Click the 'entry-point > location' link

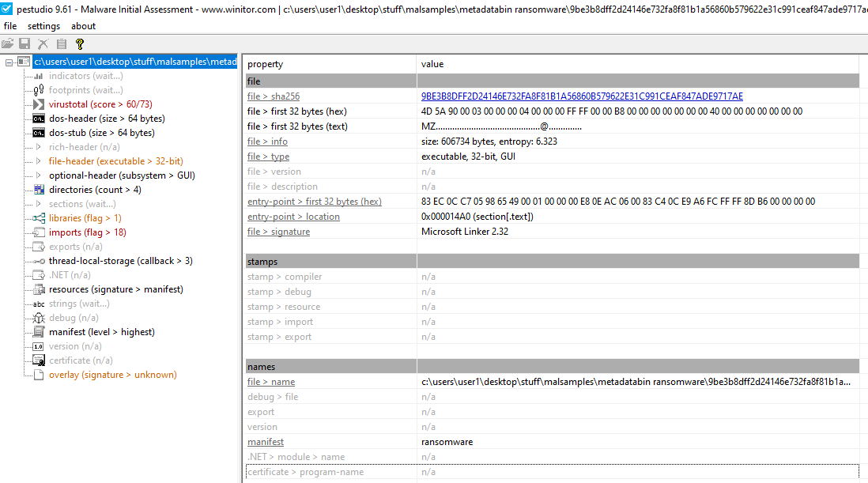[x=293, y=217]
